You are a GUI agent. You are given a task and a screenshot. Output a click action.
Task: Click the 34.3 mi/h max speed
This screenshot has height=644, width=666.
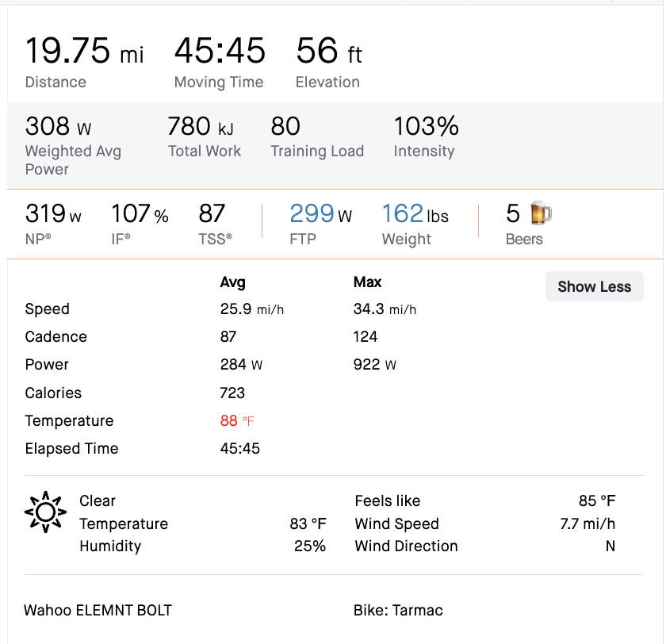point(384,309)
